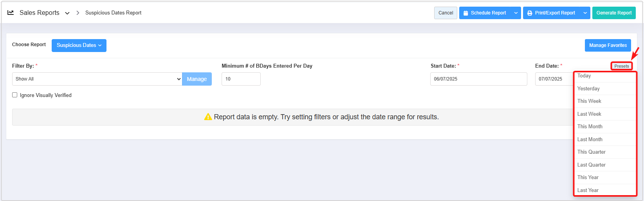This screenshot has width=644, height=201.
Task: Pick the Last Year preset
Action: pyautogui.click(x=588, y=190)
